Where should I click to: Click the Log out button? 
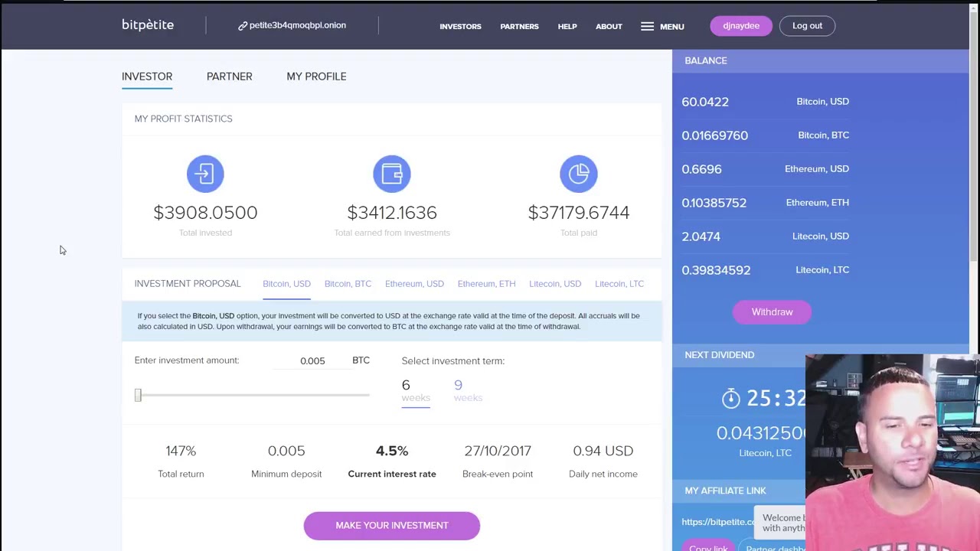pos(807,25)
